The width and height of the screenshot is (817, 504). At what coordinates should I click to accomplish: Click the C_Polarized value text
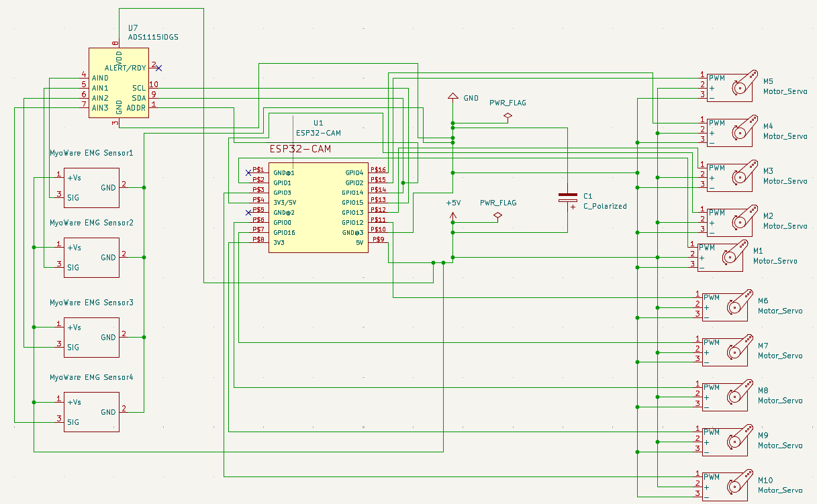pyautogui.click(x=605, y=206)
